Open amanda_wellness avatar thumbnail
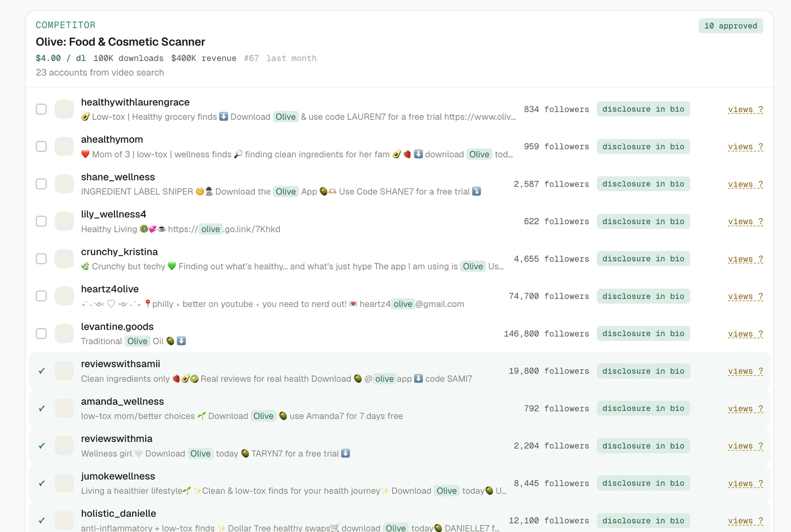 [x=64, y=408]
